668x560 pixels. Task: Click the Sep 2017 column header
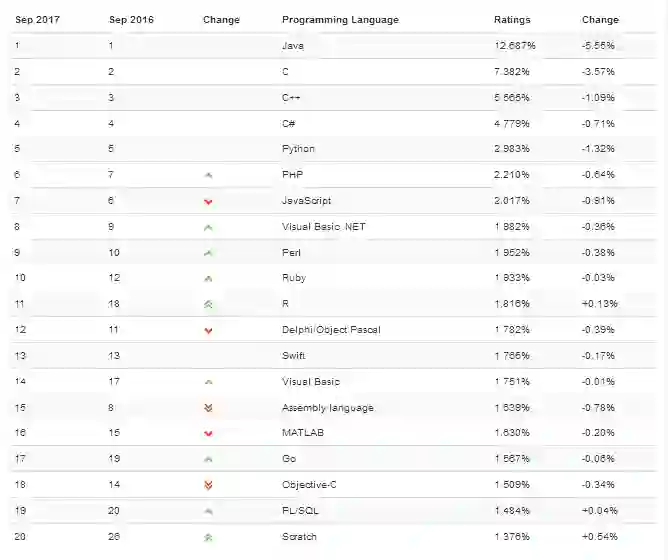click(36, 20)
